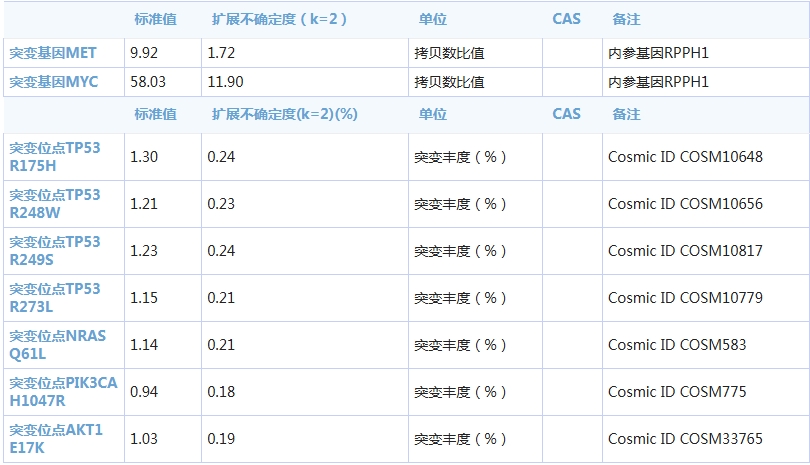The image size is (810, 465).
Task: Select standard value 0.94 for PIK3CA
Action: point(144,392)
